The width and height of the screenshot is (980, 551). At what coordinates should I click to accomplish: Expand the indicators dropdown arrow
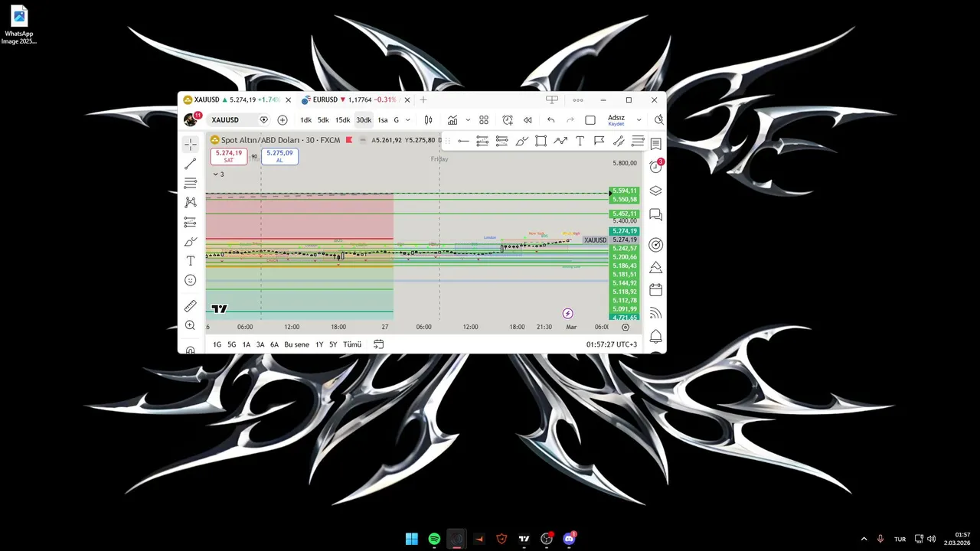[x=468, y=120]
